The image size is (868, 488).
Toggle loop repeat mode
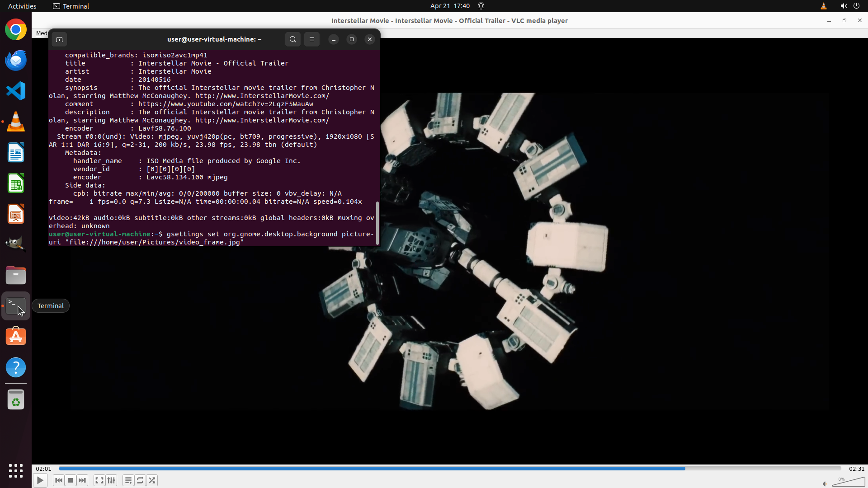click(x=140, y=480)
